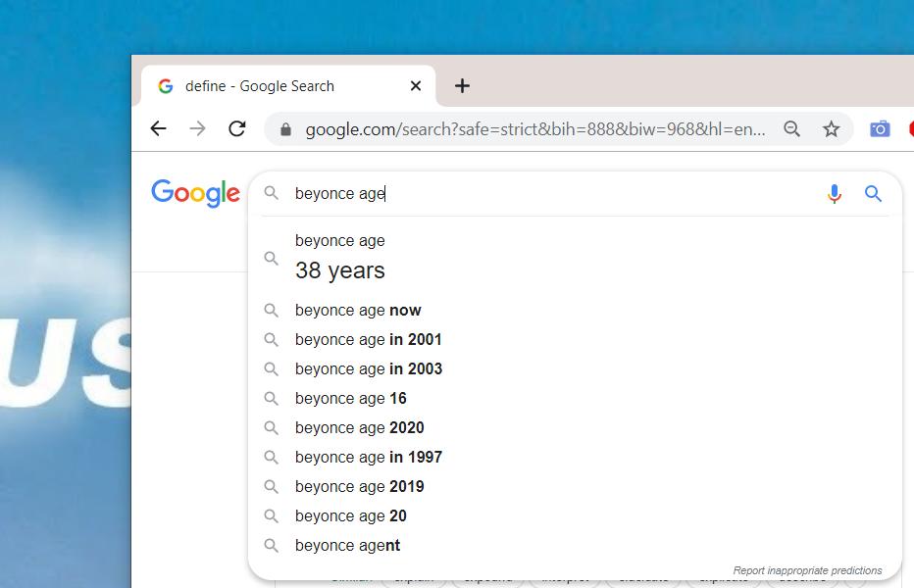Reload the page with refresh icon
This screenshot has width=914, height=588.
[x=236, y=128]
